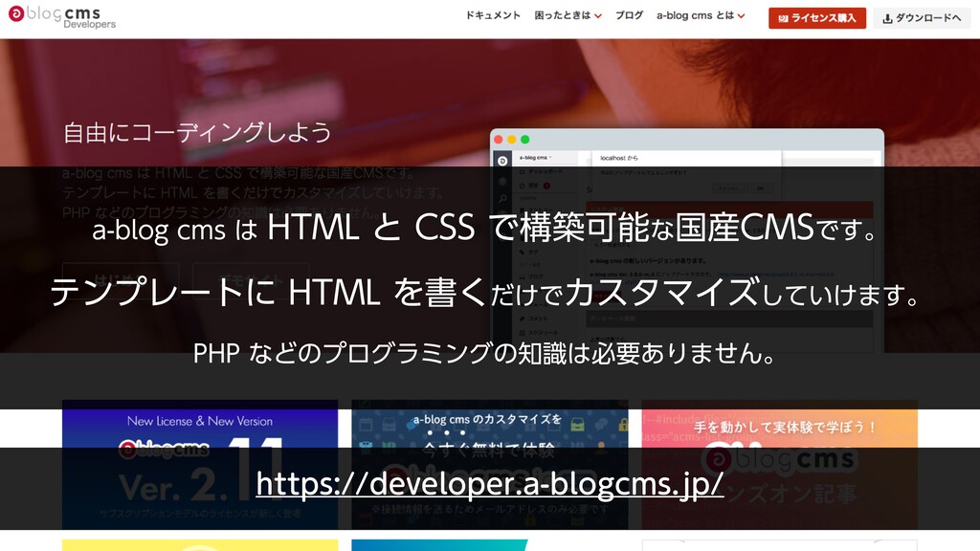Screen dimensions: 980x551
Task: Open the https://developer.a-blogcms.jp/ link
Action: (x=489, y=483)
